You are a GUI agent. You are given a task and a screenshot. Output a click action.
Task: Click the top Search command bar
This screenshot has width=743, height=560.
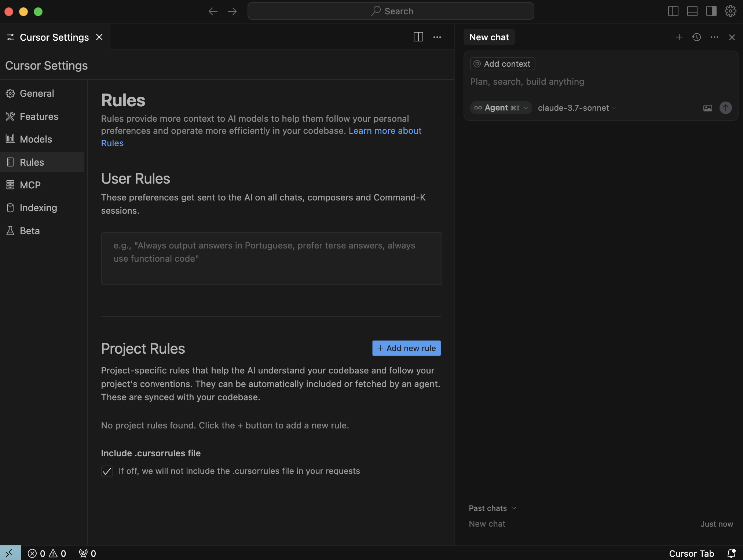[x=391, y=11]
